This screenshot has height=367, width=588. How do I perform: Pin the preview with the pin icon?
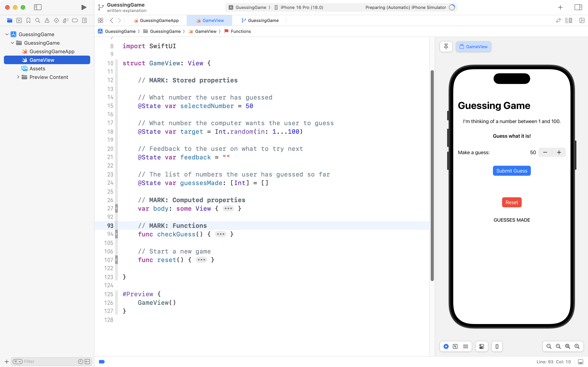(446, 47)
